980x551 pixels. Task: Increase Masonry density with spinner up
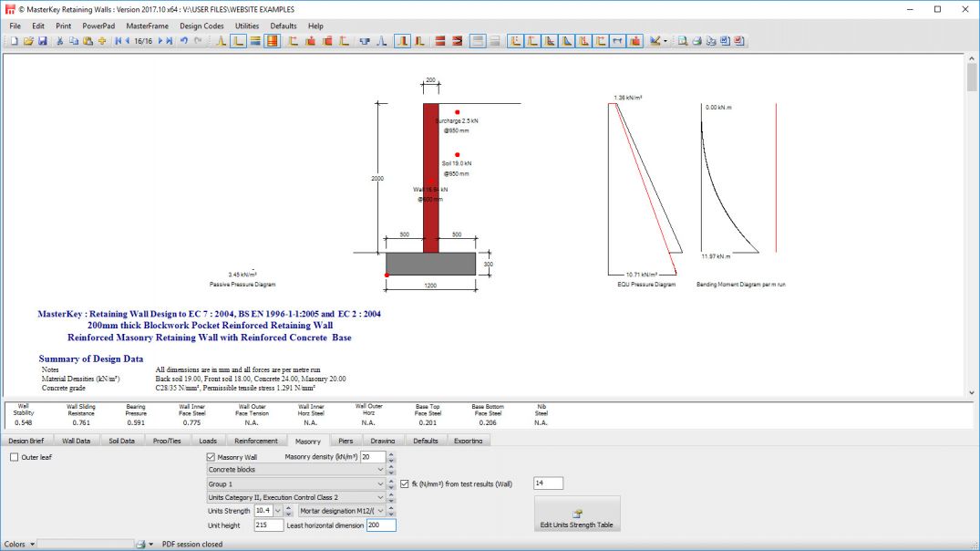pyautogui.click(x=391, y=454)
